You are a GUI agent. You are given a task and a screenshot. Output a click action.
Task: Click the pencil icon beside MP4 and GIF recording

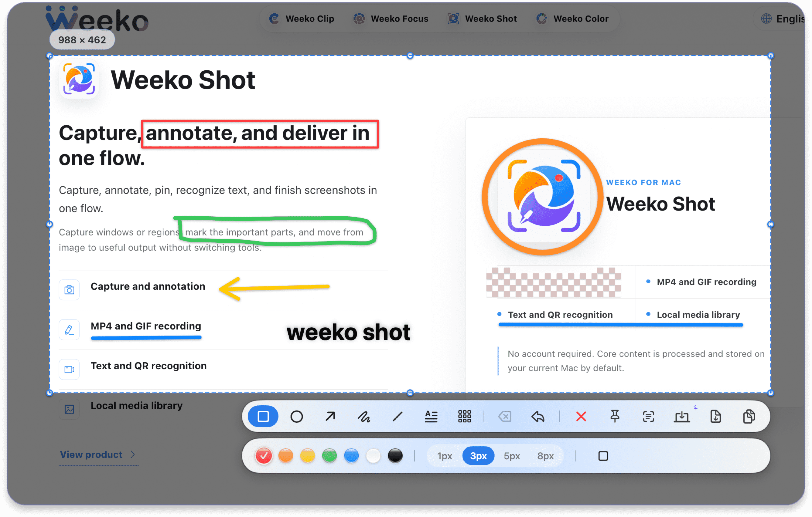pyautogui.click(x=69, y=329)
